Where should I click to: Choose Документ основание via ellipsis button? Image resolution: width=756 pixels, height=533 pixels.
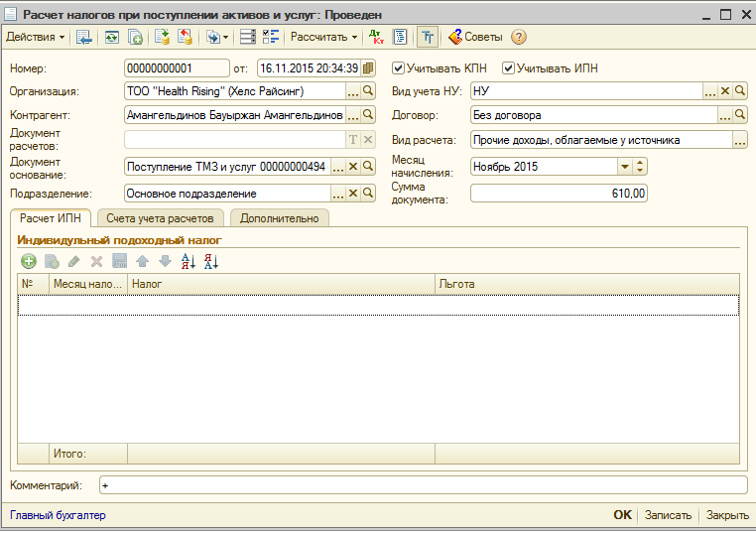pos(338,167)
